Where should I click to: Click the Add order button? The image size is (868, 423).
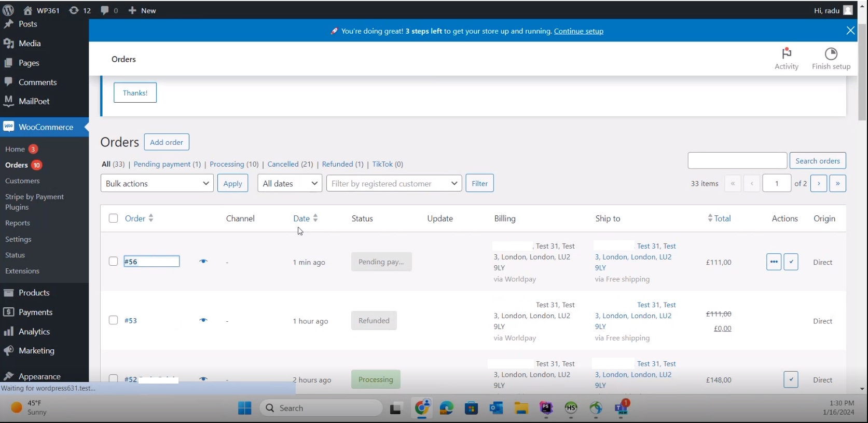click(167, 142)
